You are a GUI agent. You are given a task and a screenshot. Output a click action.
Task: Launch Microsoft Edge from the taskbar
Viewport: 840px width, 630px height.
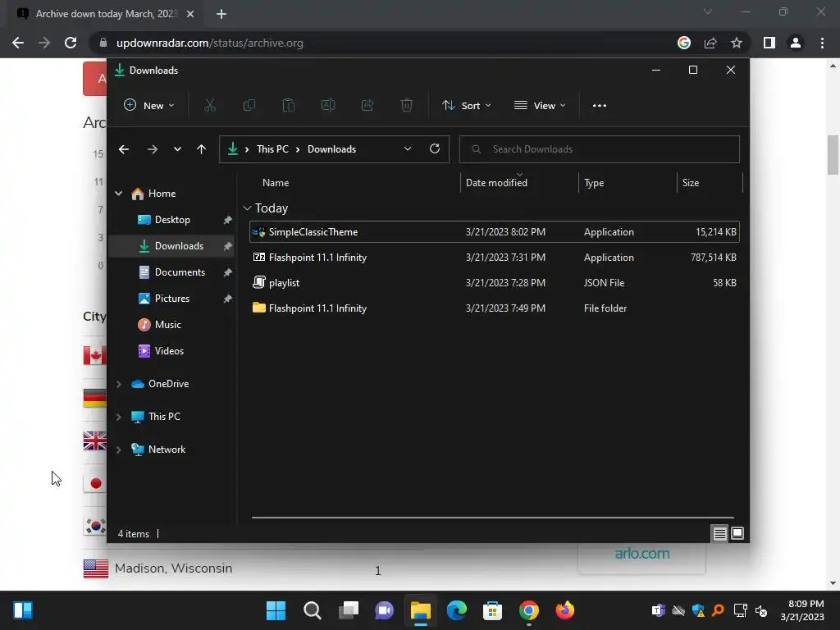point(456,610)
